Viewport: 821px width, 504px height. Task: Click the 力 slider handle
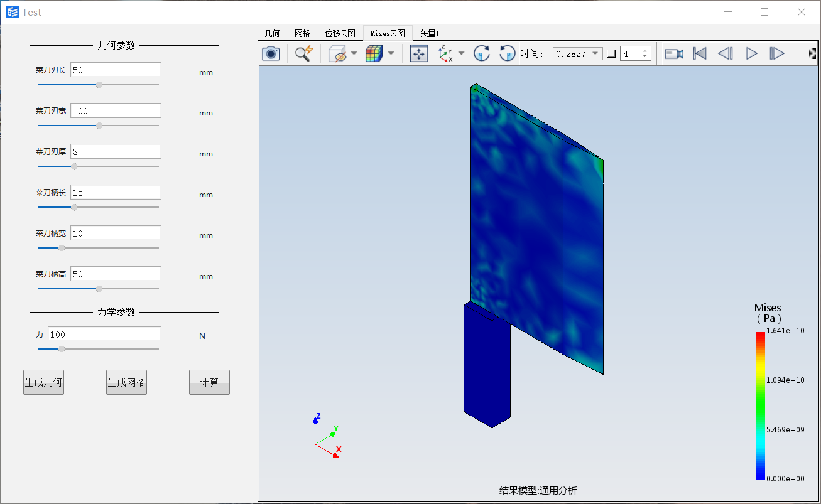62,349
